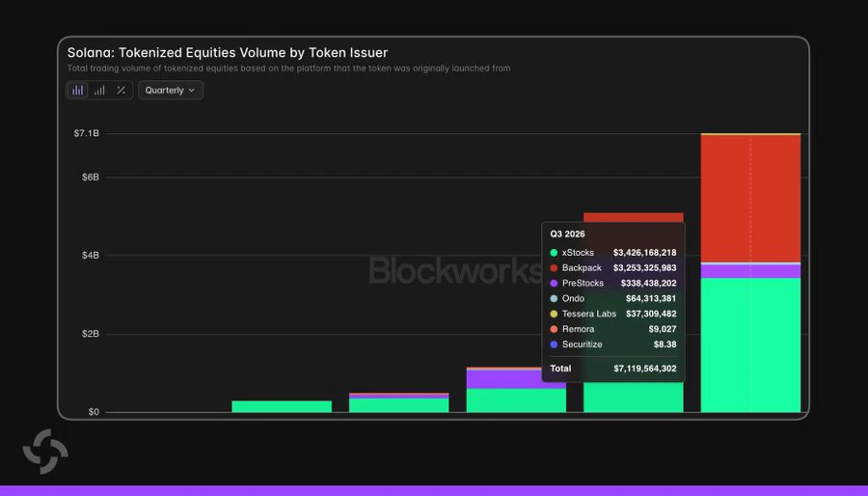Select the stacked bar chart view icon
This screenshot has width=868, height=496.
pos(77,91)
